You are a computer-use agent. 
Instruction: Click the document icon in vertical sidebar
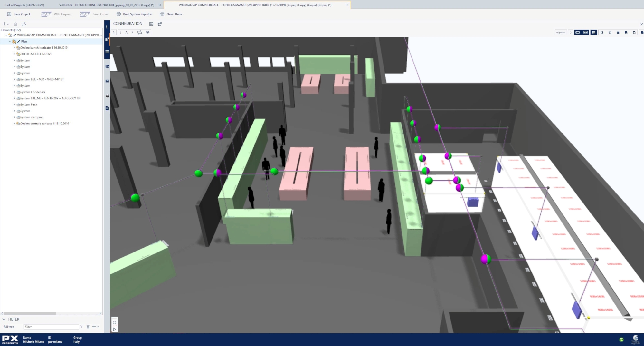point(107,108)
